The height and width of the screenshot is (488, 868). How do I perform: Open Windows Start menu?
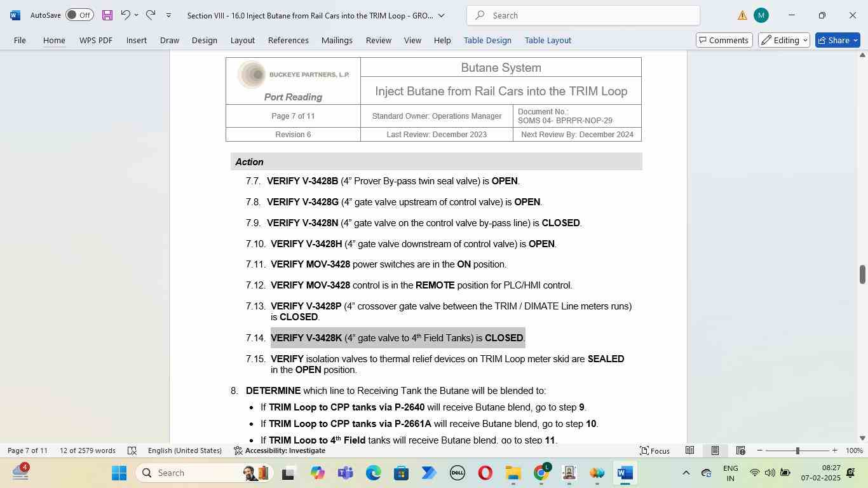point(119,473)
